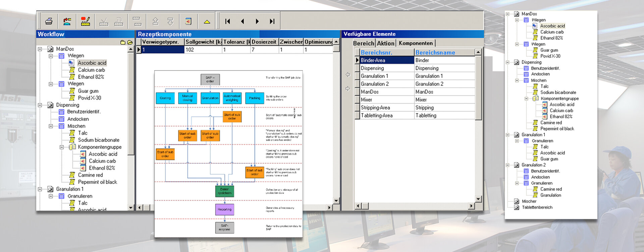Collapse the second Wiegen node in Workflow tree

pyautogui.click(x=51, y=84)
